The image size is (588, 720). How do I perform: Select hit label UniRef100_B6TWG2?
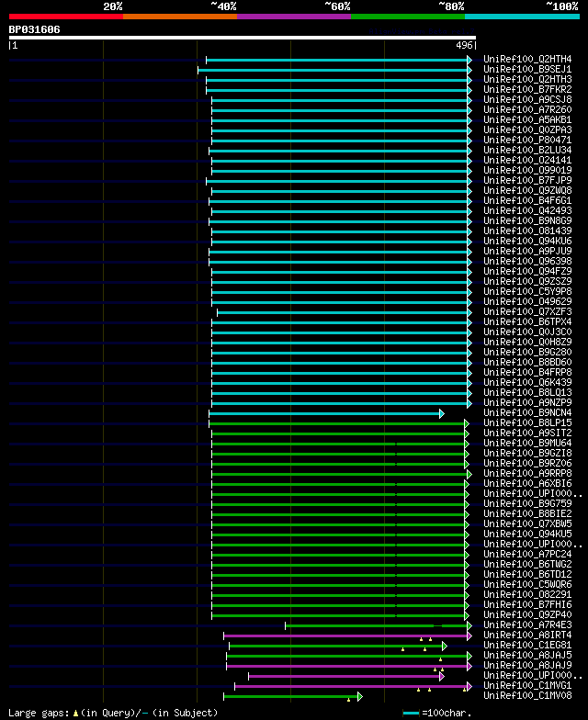click(527, 564)
